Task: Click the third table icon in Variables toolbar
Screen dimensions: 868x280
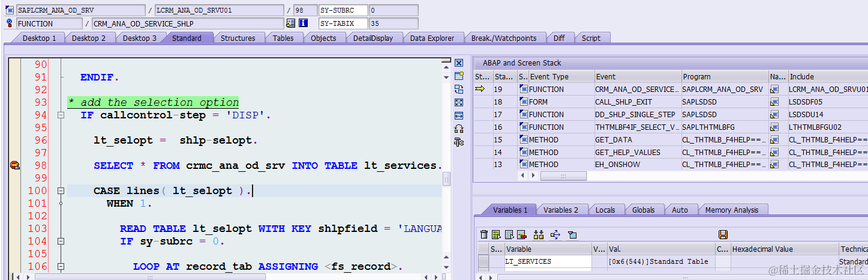Action: point(509,234)
